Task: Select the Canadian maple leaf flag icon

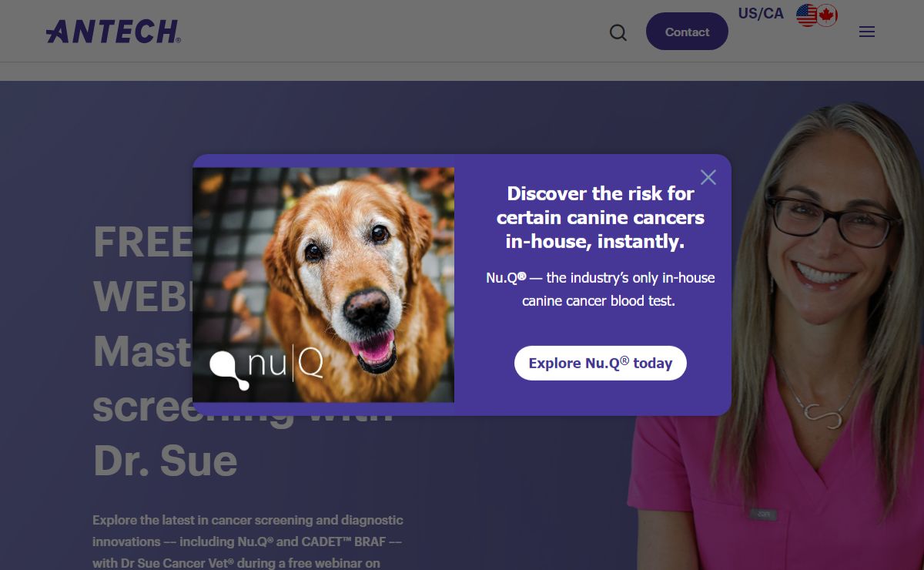Action: click(x=827, y=15)
